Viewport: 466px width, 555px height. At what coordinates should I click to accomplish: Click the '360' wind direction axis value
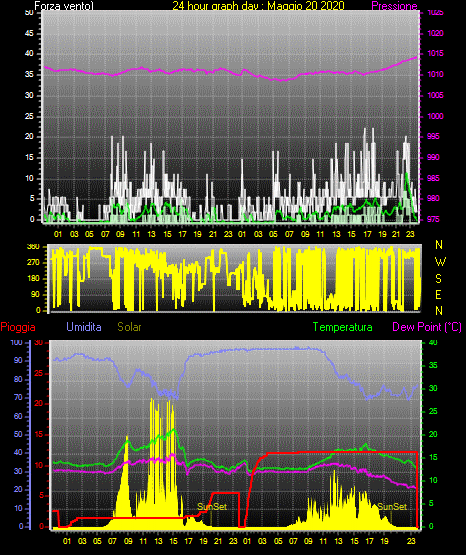point(33,247)
